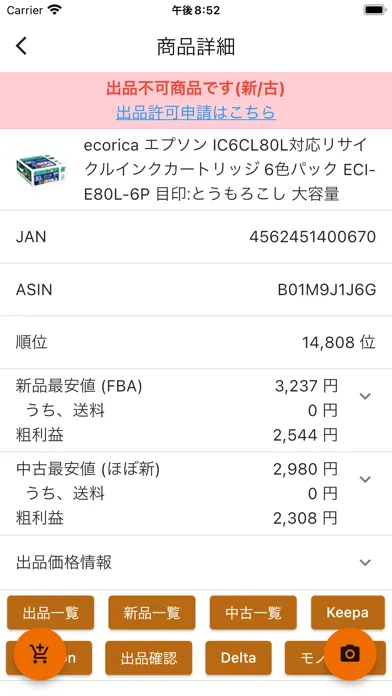The width and height of the screenshot is (392, 696).
Task: Open the ecorica ink cartridge product image
Action: 41,170
